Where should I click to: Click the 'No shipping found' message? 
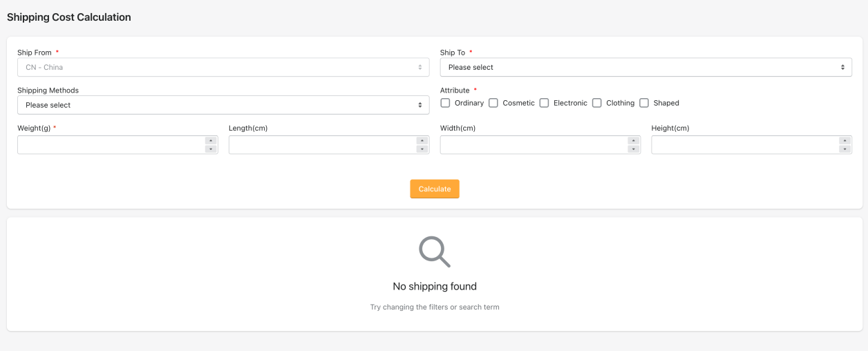pyautogui.click(x=435, y=286)
